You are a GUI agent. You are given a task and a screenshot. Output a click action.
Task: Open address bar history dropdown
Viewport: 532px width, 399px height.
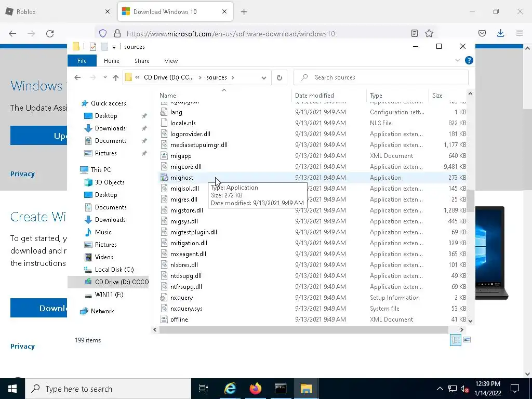coord(263,78)
